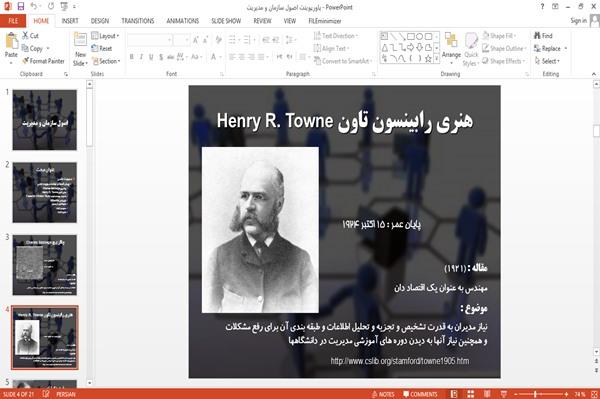Select slide 1 thumbnail

[44, 120]
